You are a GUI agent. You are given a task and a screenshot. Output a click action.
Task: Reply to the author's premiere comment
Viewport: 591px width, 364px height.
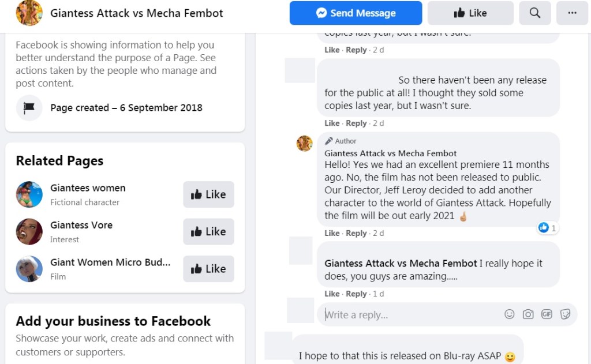356,233
